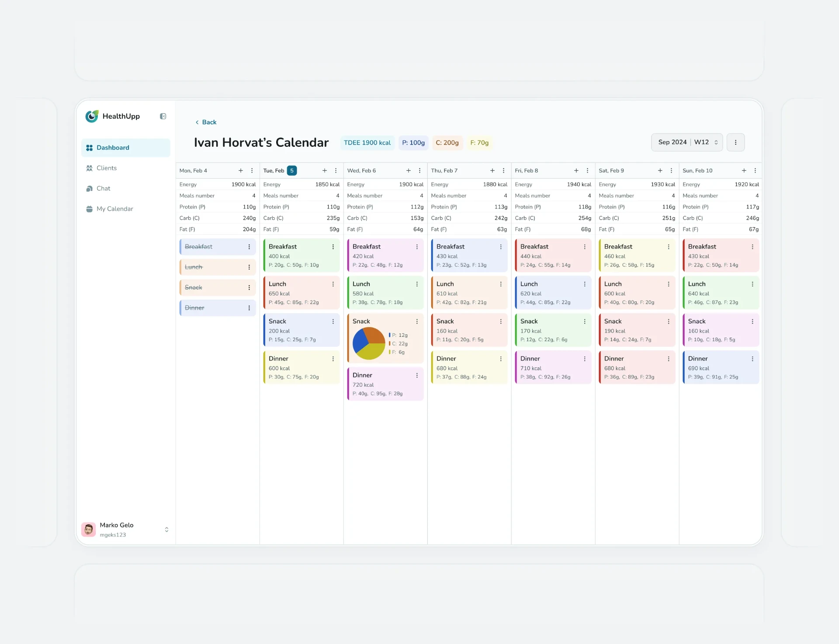This screenshot has width=839, height=644.
Task: Open menu on Tuesday's 650 kcal Lunch
Action: [x=333, y=284]
